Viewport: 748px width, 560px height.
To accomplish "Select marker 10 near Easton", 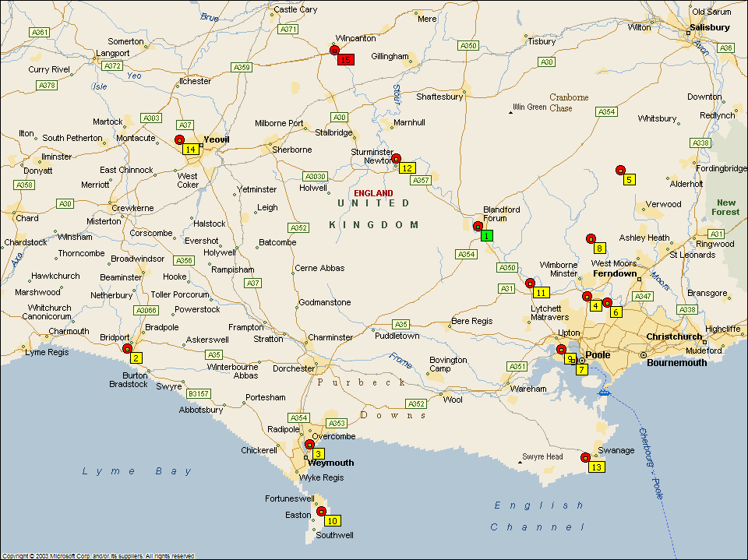I will pyautogui.click(x=332, y=520).
